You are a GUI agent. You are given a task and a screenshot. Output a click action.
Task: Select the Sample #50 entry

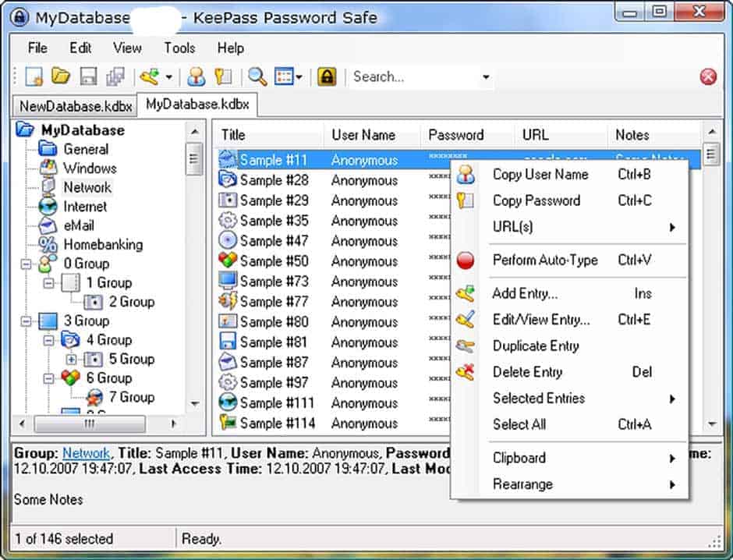(274, 261)
